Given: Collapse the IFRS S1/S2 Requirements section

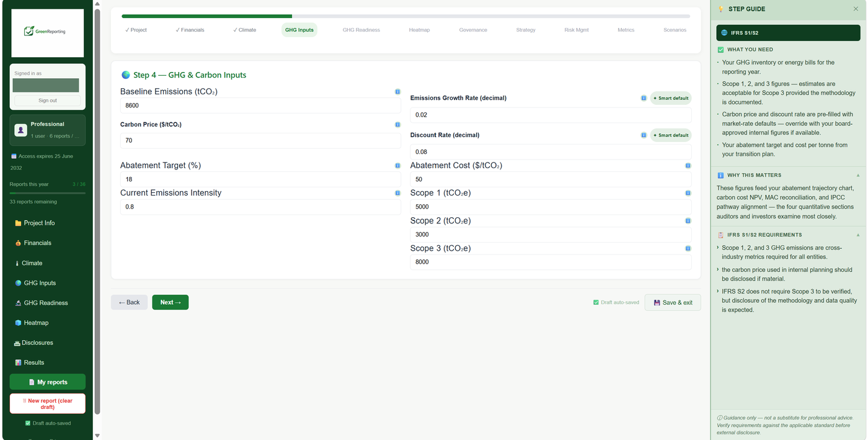Looking at the screenshot, I should [858, 235].
